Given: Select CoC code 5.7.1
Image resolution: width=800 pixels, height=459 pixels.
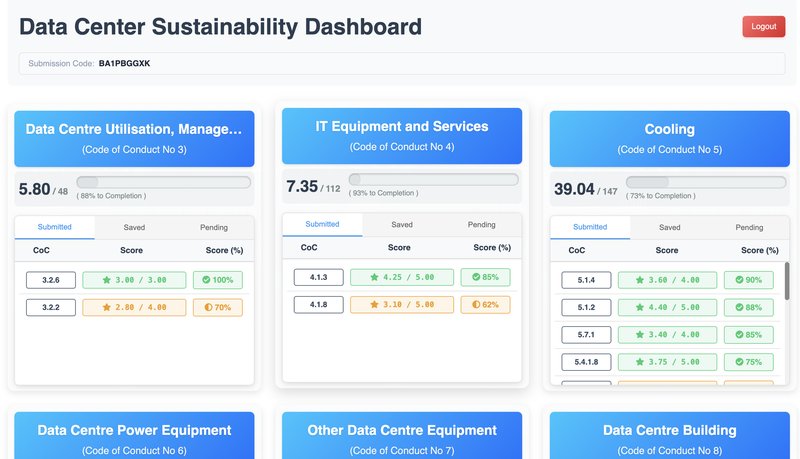Looking at the screenshot, I should pos(587,335).
